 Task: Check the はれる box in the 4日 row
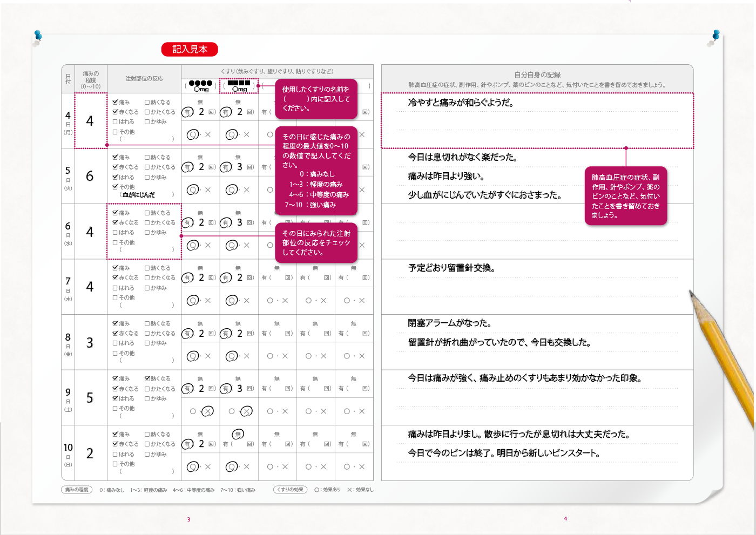(x=115, y=122)
